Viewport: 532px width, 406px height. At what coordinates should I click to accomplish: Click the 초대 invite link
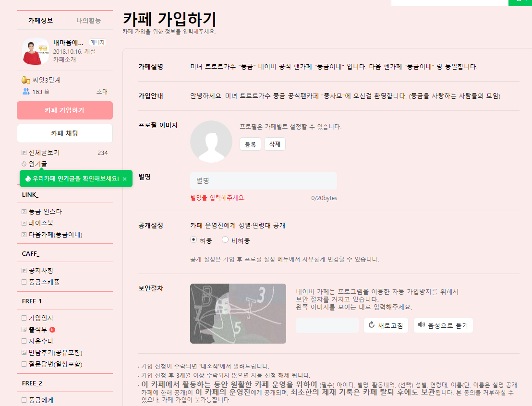[x=102, y=92]
